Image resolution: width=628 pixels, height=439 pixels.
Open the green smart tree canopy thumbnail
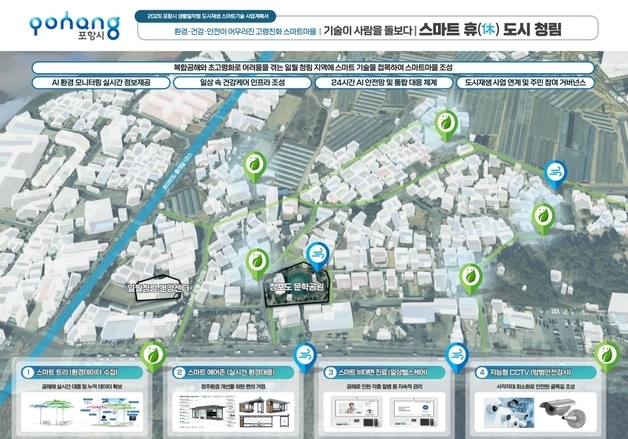point(52,411)
